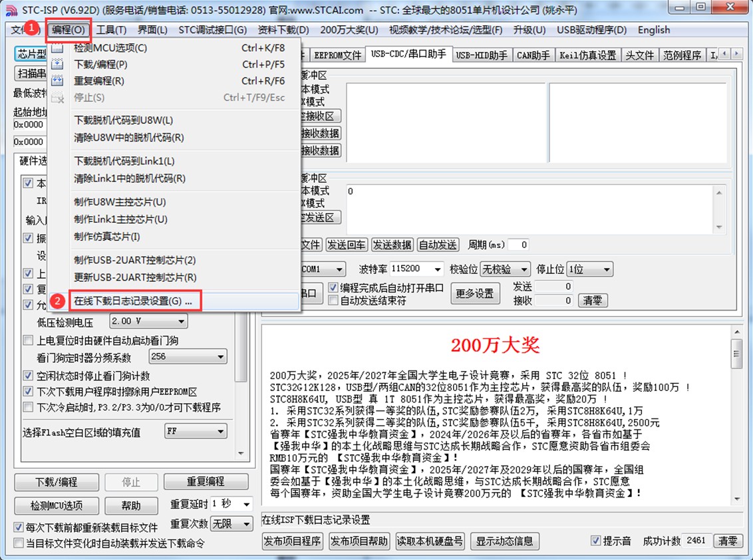Switch language via English menu
This screenshot has width=753, height=560.
pyautogui.click(x=654, y=30)
